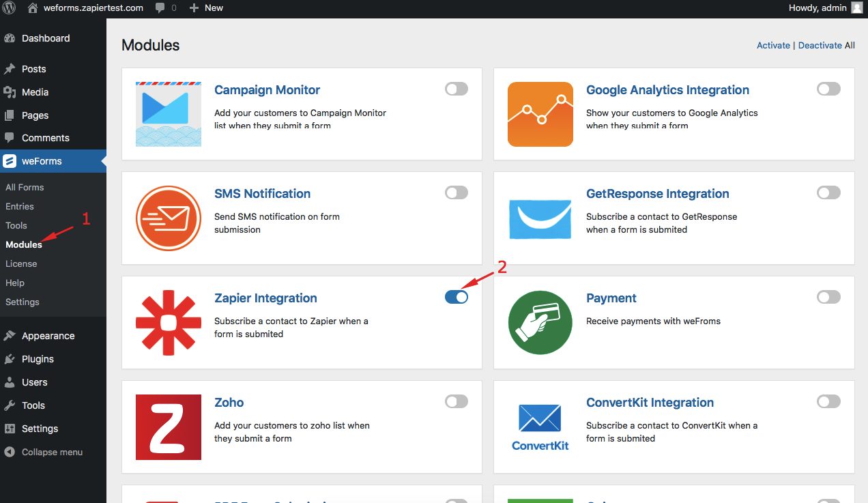868x503 pixels.
Task: Click the Collapse menu arrow icon
Action: 10,452
